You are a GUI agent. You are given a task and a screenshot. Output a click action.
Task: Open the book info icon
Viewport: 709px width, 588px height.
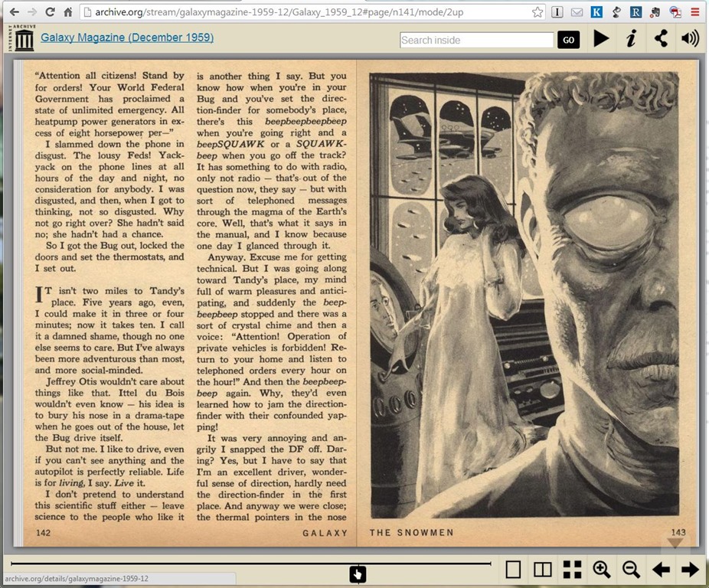tap(631, 39)
